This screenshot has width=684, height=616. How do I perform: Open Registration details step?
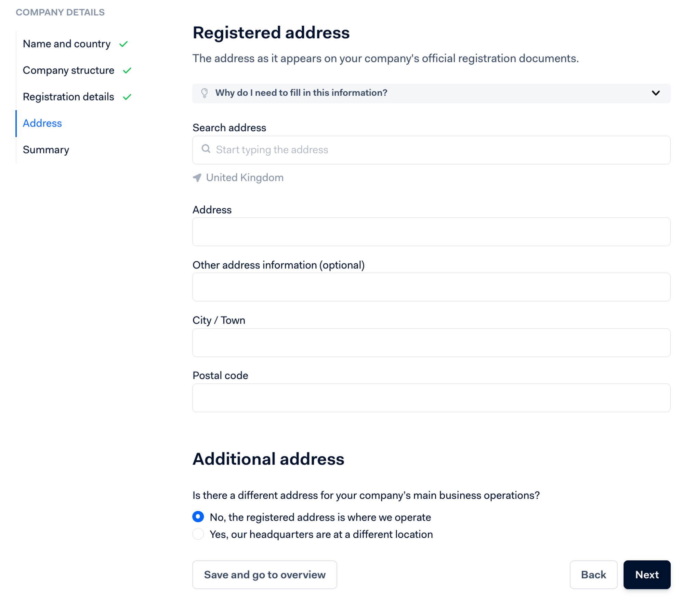pyautogui.click(x=68, y=97)
